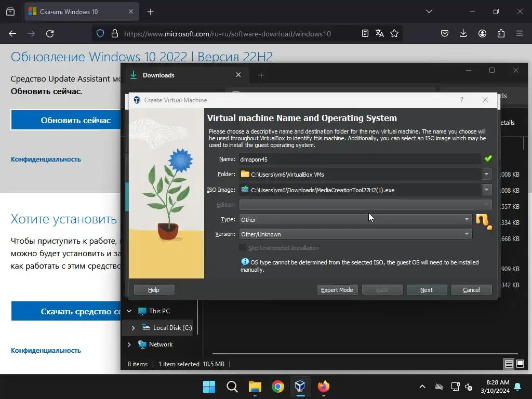
Task: Collapse the This PC tree node
Action: (129, 311)
